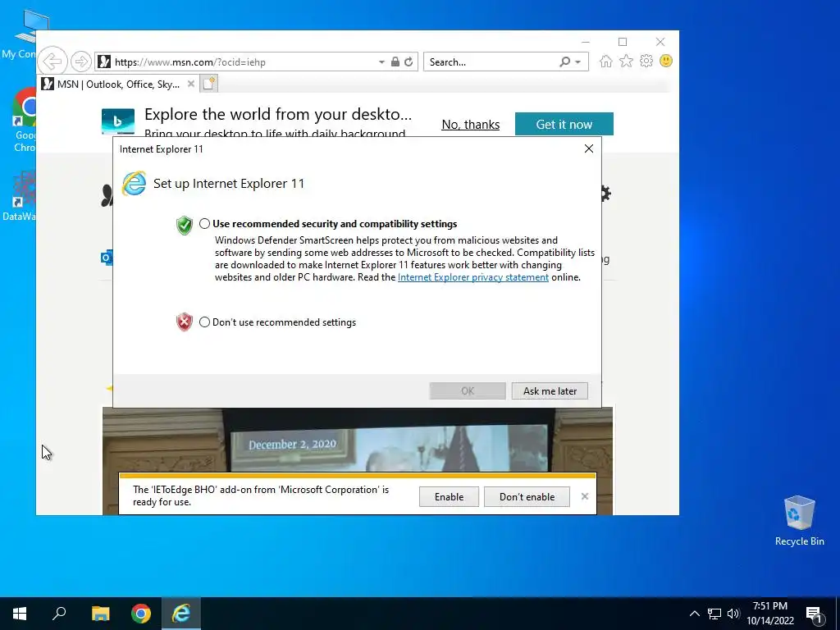Select Don't use recommended settings option
This screenshot has height=630, width=840.
point(204,322)
